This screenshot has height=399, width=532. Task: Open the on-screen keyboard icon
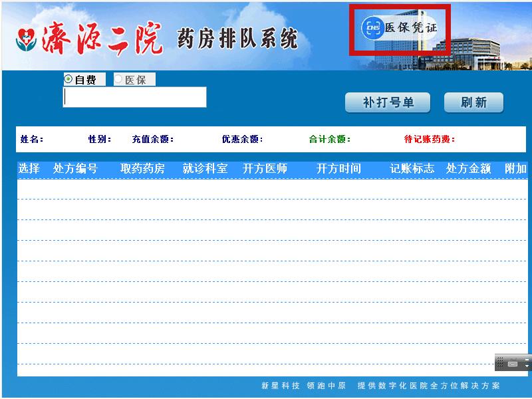coord(513,364)
